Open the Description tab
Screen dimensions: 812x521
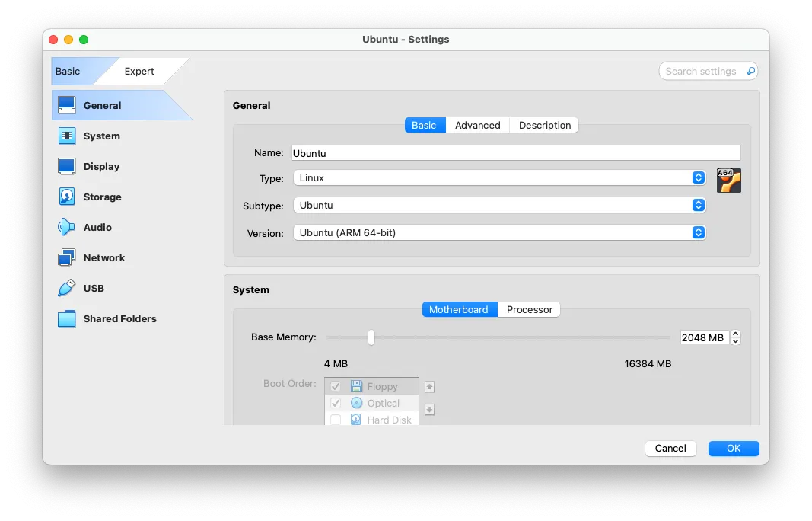point(544,125)
